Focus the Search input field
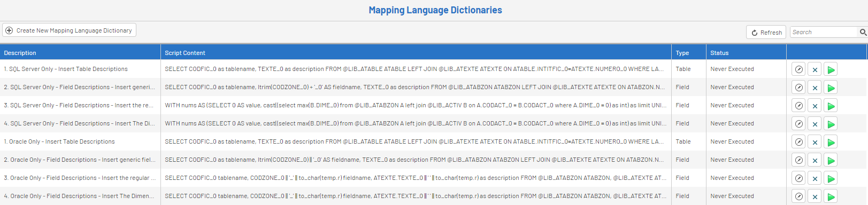 824,32
